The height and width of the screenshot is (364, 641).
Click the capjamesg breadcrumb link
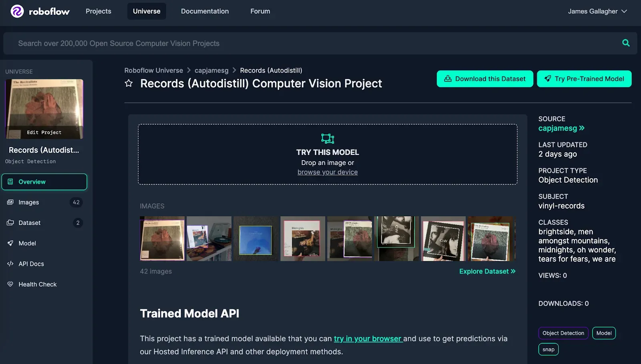pos(212,70)
